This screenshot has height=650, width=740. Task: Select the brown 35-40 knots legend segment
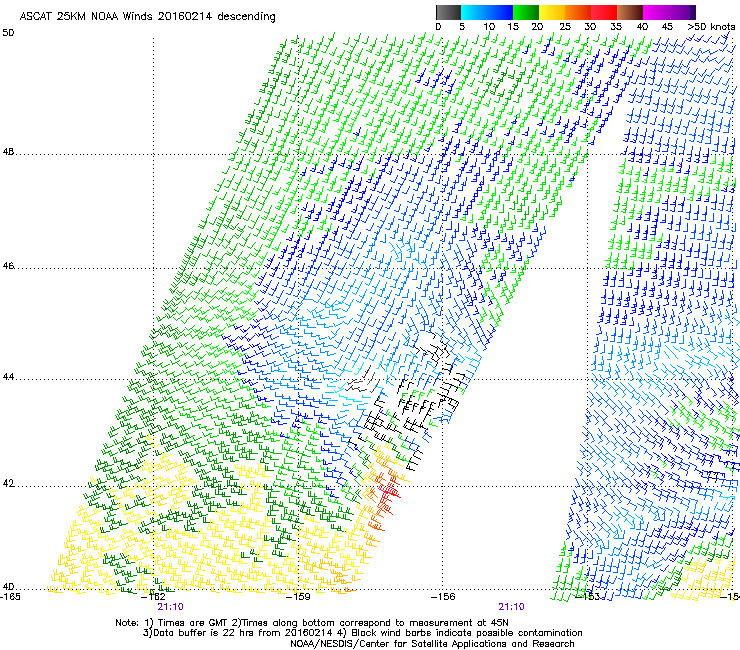[x=630, y=12]
